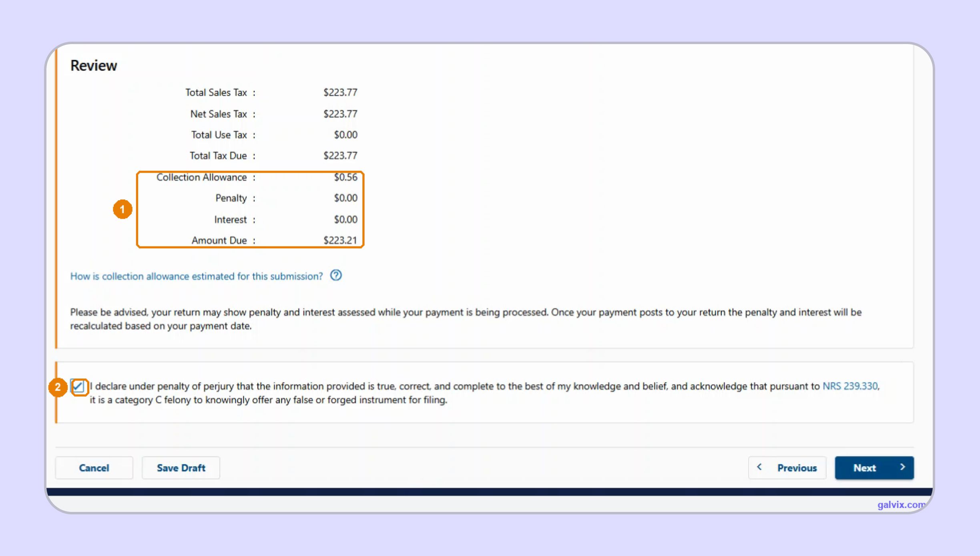980x556 pixels.
Task: Uncheck the perjury declaration checkbox
Action: 78,387
